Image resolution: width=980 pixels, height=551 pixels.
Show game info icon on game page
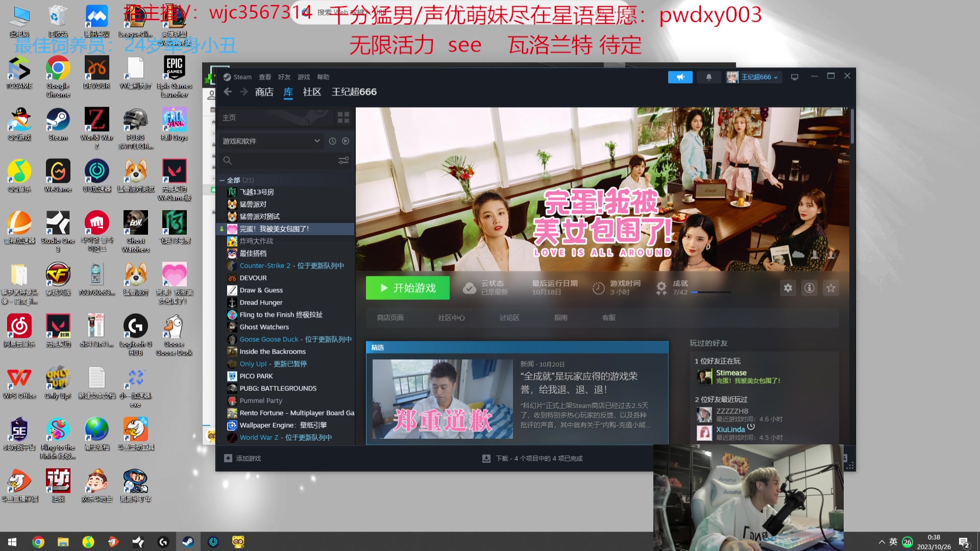[810, 288]
